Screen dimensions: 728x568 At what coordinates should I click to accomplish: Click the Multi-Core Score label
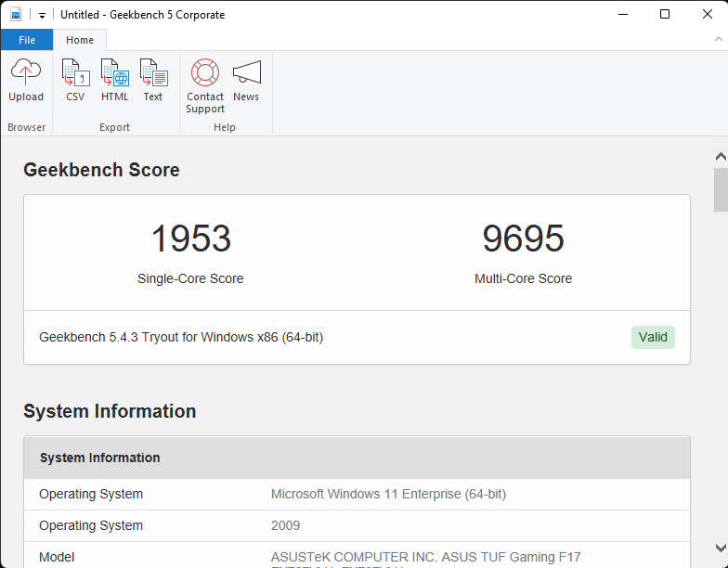point(524,278)
